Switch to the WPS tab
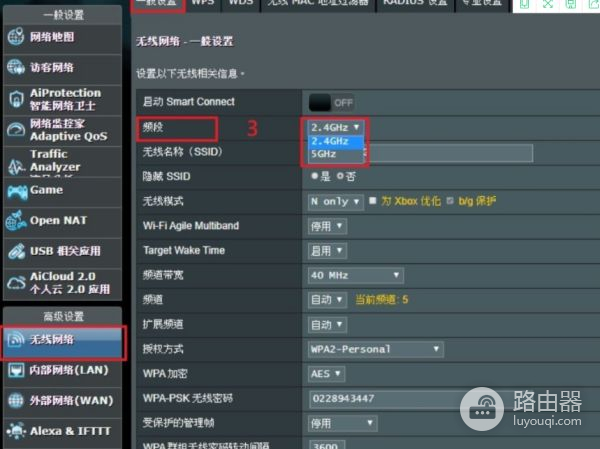 pos(203,4)
